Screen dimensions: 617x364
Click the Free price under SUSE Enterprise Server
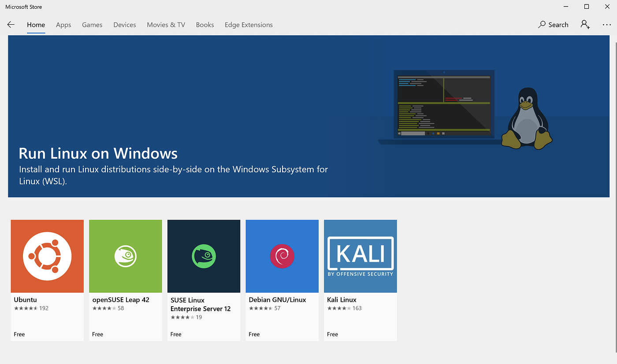(176, 334)
